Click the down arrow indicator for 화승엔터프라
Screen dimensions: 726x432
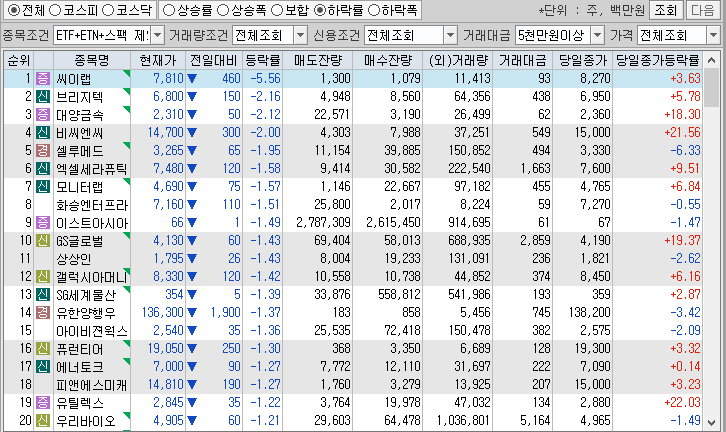coord(192,205)
